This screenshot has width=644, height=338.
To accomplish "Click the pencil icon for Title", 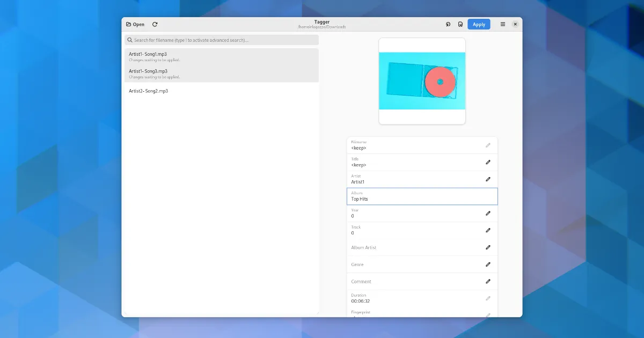I will point(488,162).
